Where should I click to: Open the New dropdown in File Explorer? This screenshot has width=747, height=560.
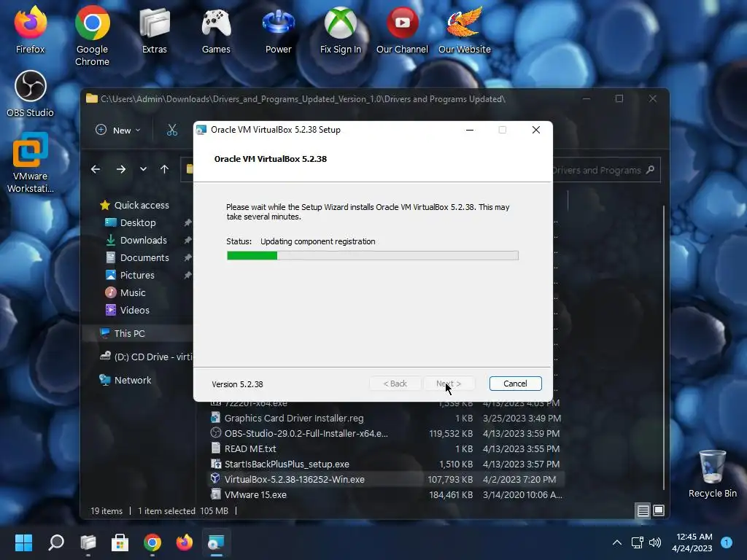[x=117, y=130]
